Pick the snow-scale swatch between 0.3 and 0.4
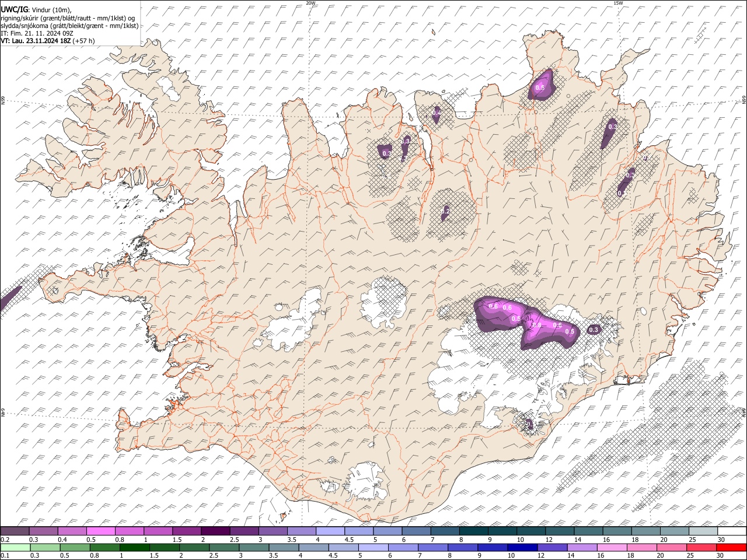 point(44,531)
